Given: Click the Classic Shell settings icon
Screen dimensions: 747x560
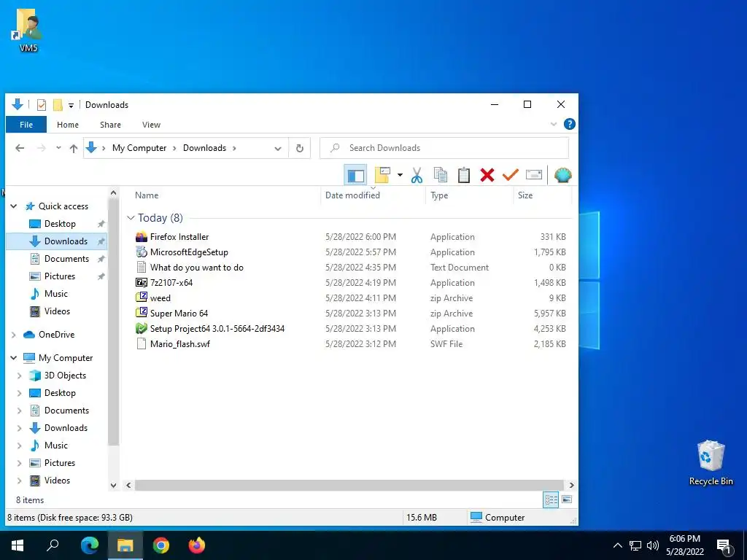Looking at the screenshot, I should (563, 175).
